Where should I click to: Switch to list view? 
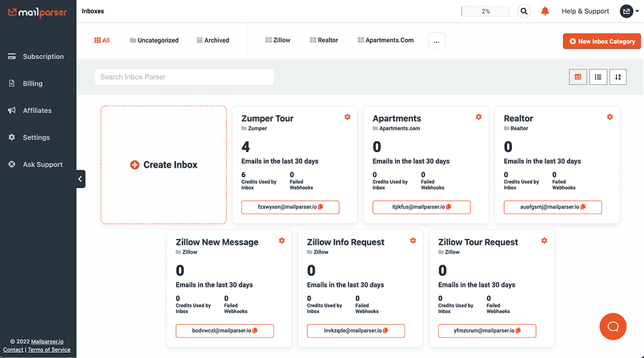[598, 77]
